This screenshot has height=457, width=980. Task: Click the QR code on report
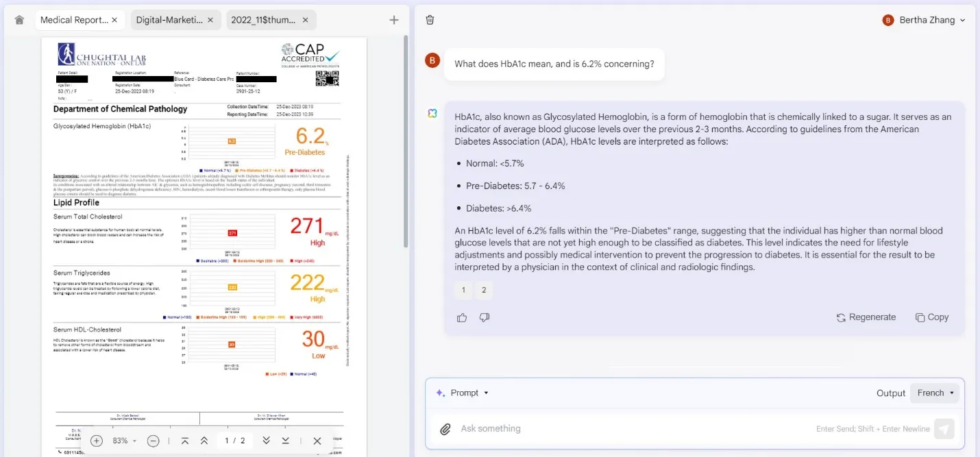(327, 77)
